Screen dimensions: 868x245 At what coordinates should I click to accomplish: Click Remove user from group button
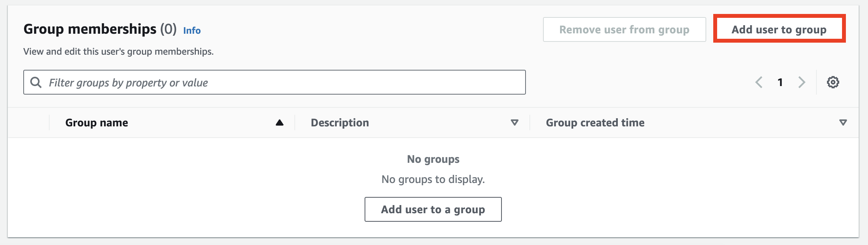pos(624,29)
